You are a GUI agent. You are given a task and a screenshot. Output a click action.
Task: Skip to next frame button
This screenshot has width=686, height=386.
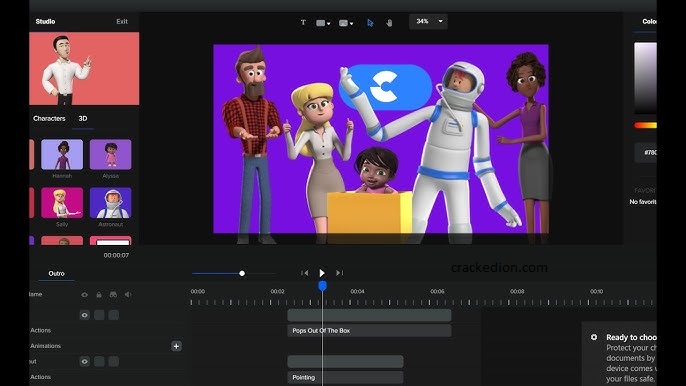tap(340, 273)
